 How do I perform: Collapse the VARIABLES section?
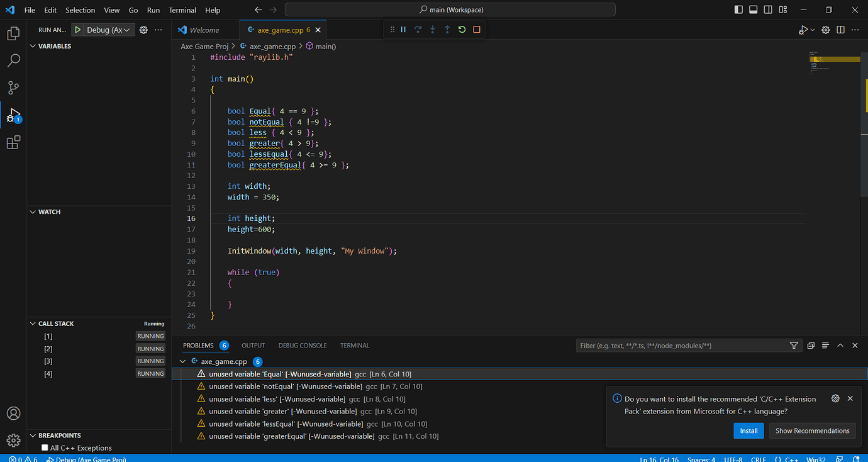click(x=33, y=46)
